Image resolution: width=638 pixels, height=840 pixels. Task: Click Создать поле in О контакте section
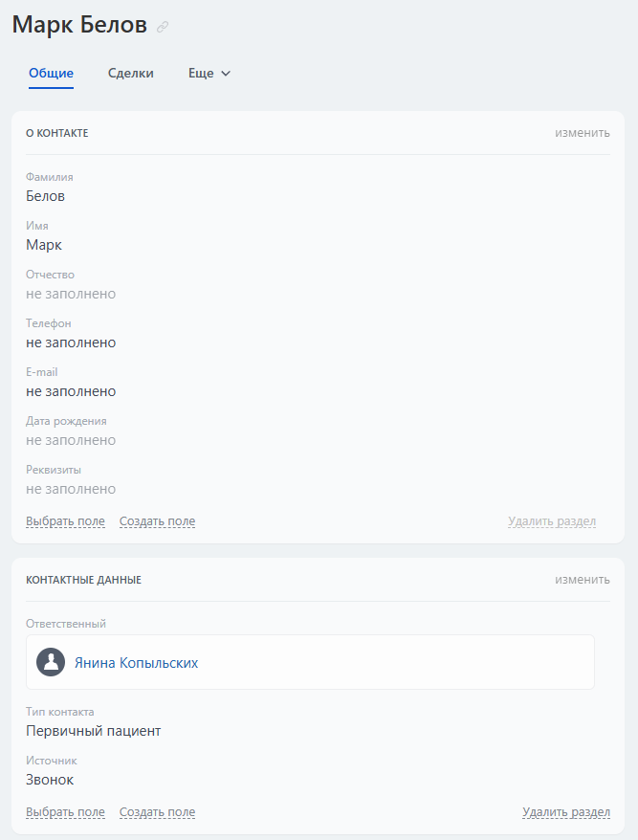pos(157,521)
